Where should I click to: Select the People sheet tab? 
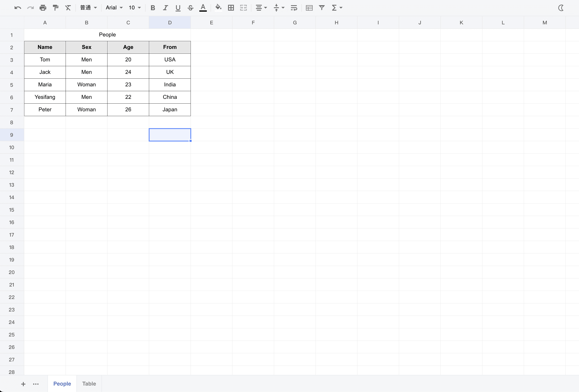(62, 384)
